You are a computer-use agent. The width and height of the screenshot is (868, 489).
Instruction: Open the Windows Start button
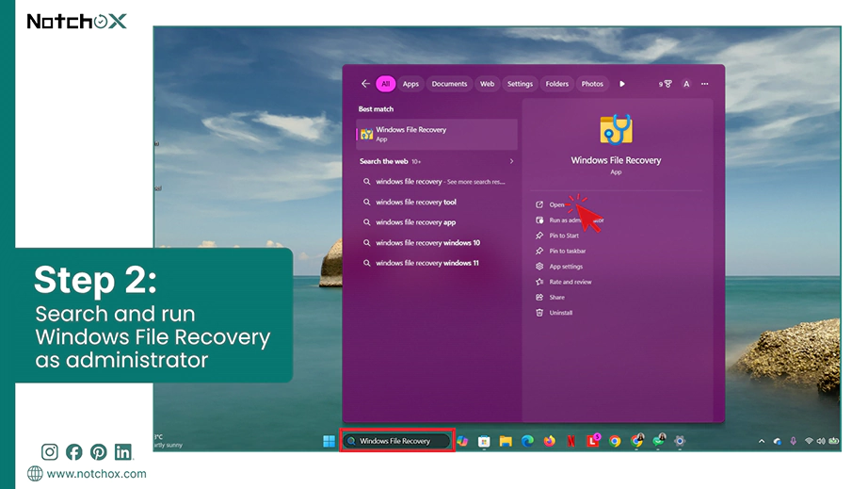pyautogui.click(x=329, y=441)
